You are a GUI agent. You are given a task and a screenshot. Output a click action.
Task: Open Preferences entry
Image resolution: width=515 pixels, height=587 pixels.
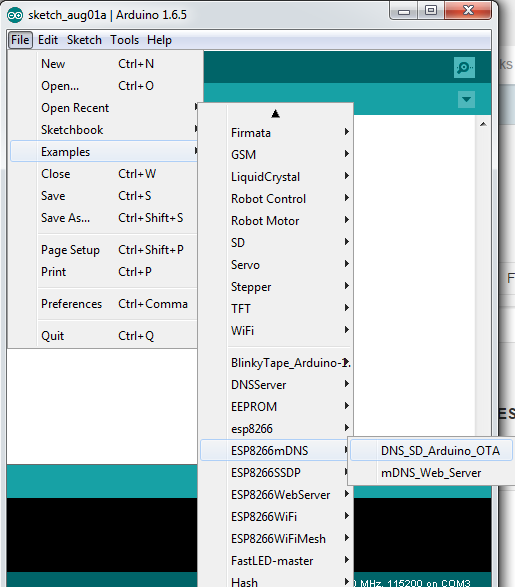pos(103,304)
